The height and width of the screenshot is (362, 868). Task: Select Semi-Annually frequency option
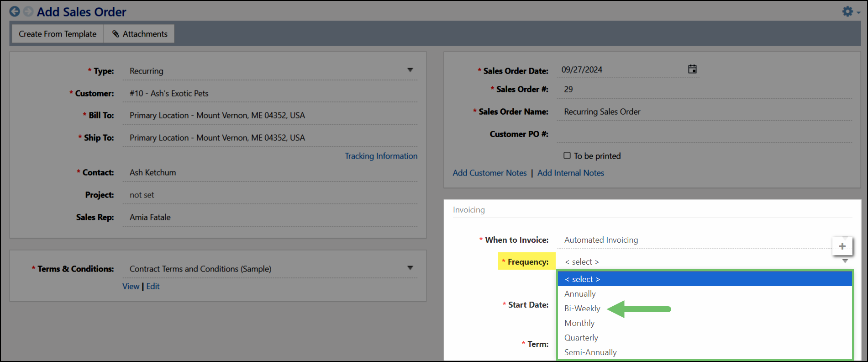point(705,352)
